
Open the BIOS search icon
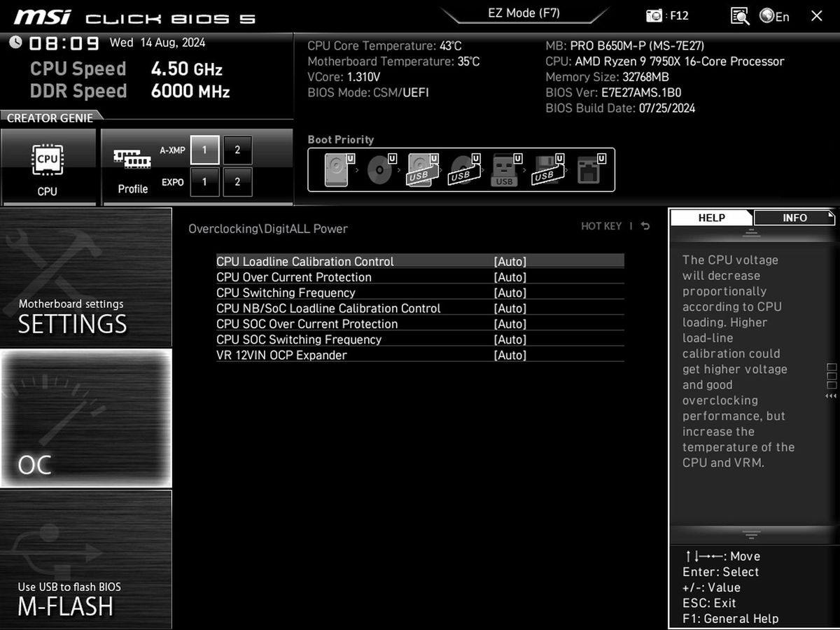(740, 15)
